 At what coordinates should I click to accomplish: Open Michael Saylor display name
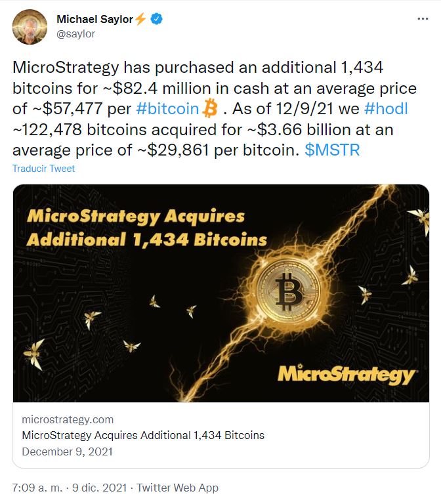pyautogui.click(x=94, y=19)
